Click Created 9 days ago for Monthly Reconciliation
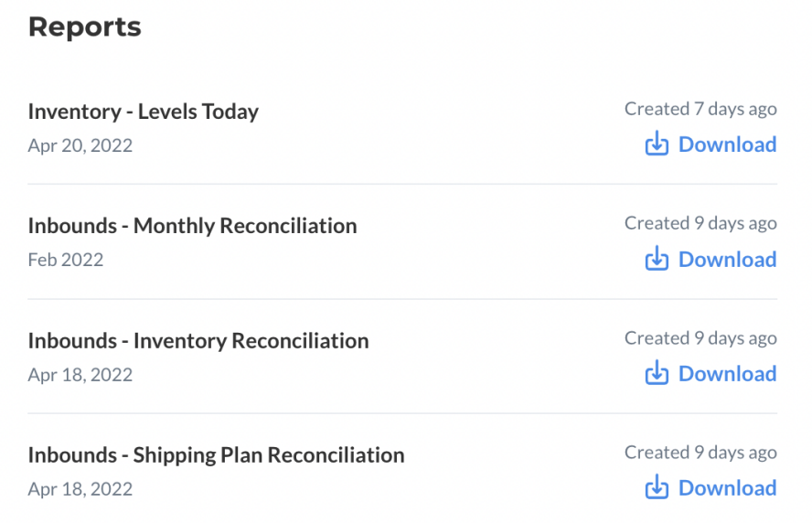Viewport: 812px width, 523px height. 700,223
